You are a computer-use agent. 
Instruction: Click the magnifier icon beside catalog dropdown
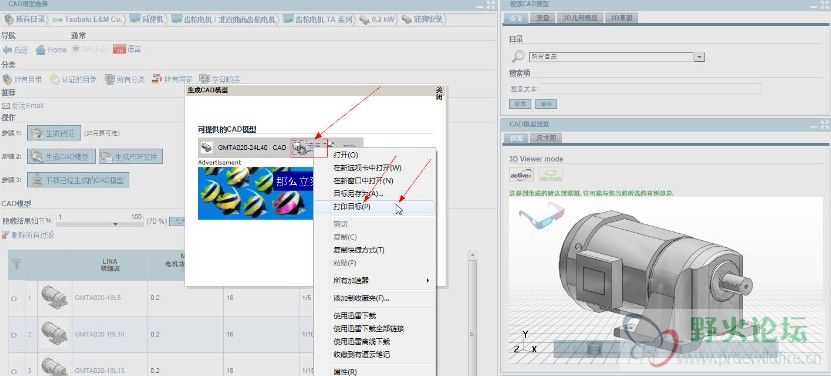518,56
